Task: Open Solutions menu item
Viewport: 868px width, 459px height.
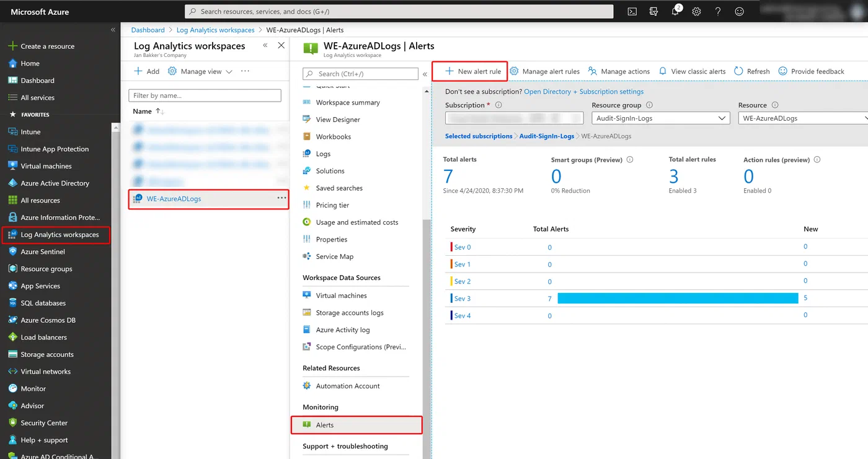Action: coord(330,171)
